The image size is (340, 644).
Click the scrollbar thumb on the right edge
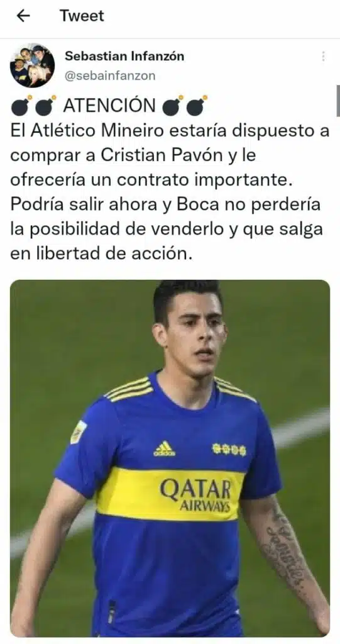(338, 101)
